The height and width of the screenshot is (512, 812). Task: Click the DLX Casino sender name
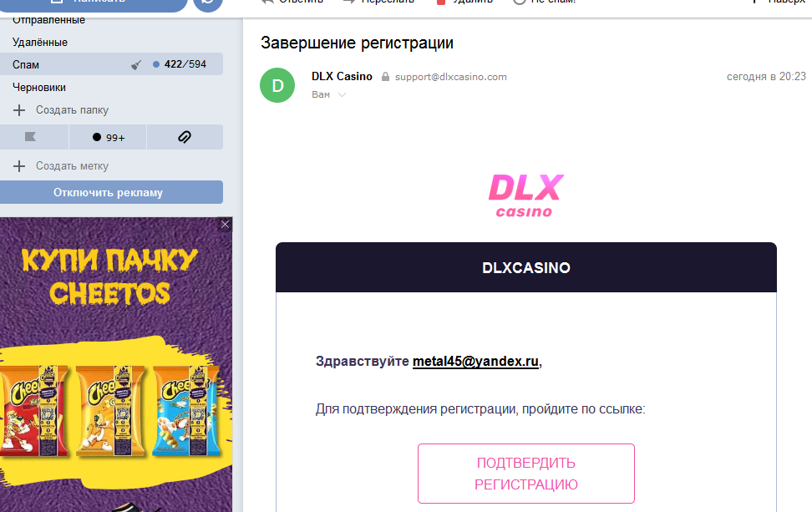(342, 76)
